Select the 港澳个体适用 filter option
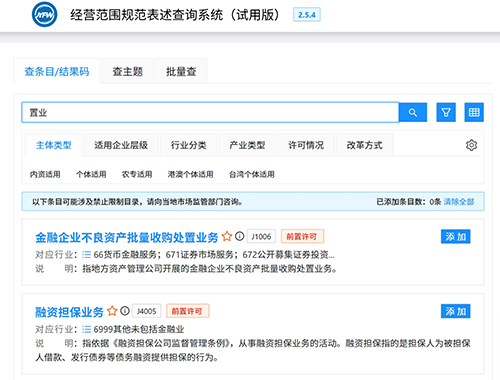The width and height of the screenshot is (500, 380). coord(190,174)
